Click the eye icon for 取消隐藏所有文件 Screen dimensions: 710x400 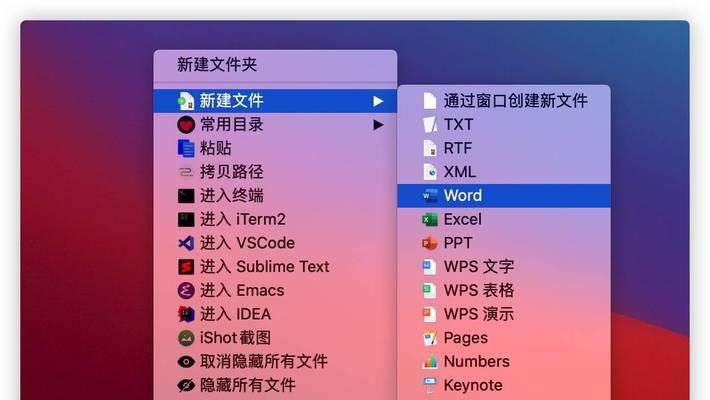pyautogui.click(x=186, y=361)
